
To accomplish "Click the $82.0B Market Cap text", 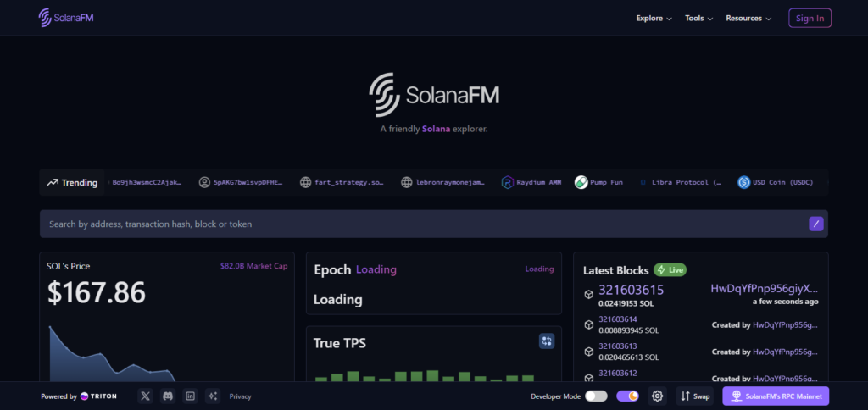I will click(x=254, y=266).
